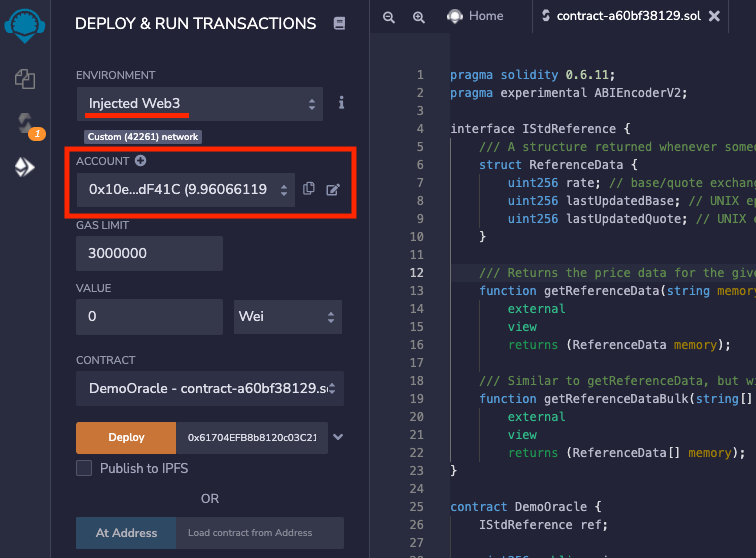The image size is (756, 558).
Task: Click the sign message edit icon
Action: [333, 188]
